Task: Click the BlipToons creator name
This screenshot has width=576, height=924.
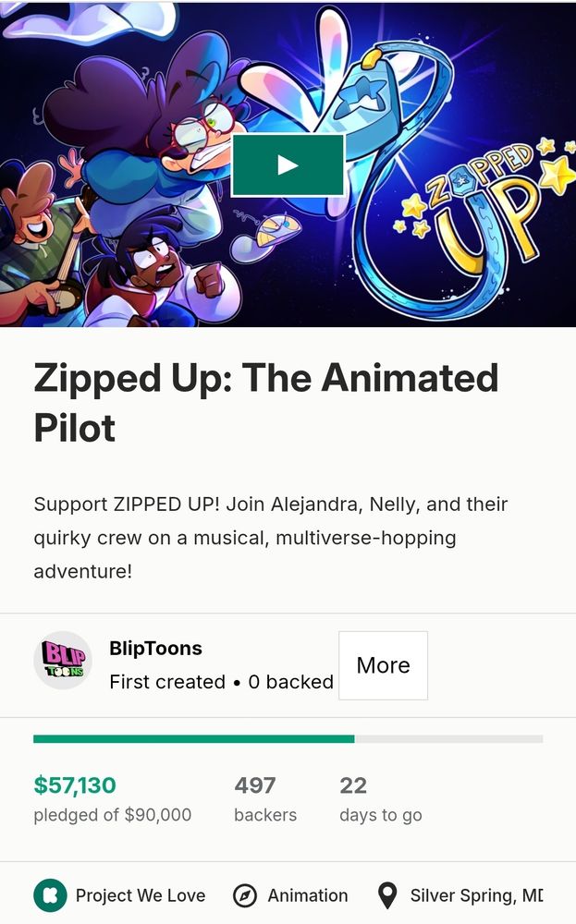Action: tap(158, 648)
